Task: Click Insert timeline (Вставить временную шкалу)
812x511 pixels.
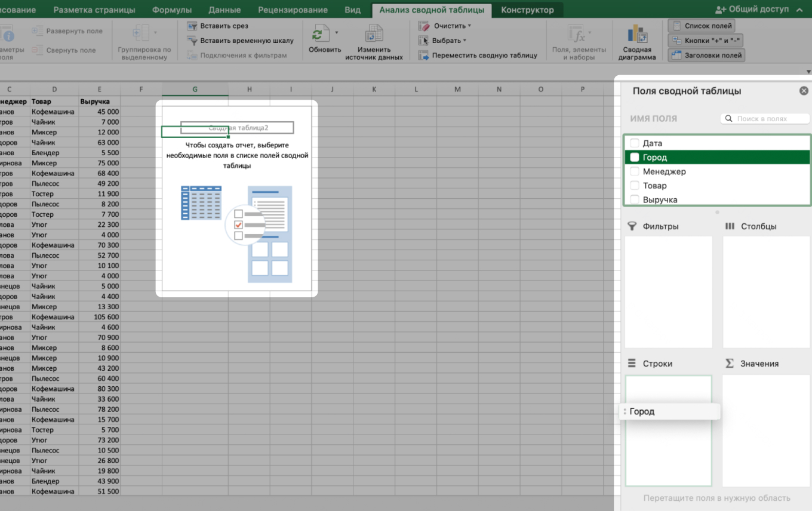Action: click(x=240, y=41)
